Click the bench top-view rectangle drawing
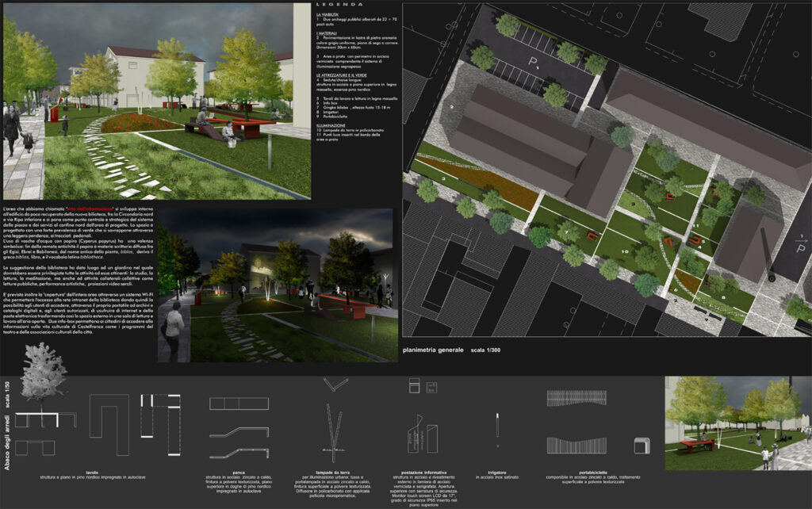 (x=239, y=404)
